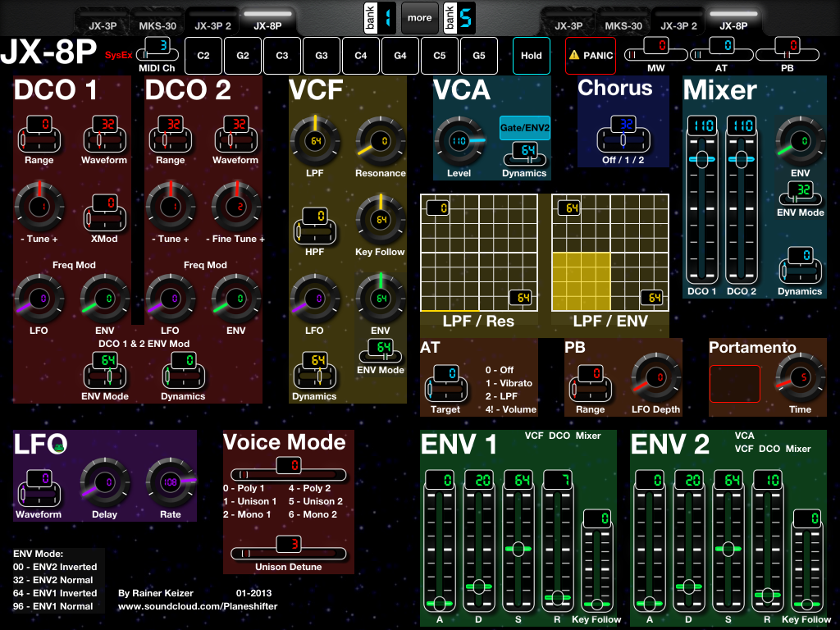Screen dimensions: 840x630
Task: Trigger the G3 note pad
Action: pyautogui.click(x=322, y=56)
